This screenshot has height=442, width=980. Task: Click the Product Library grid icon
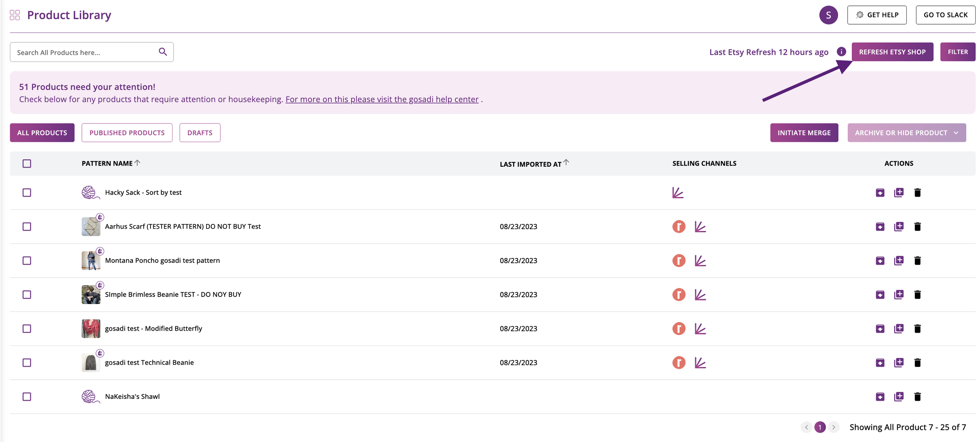(15, 15)
